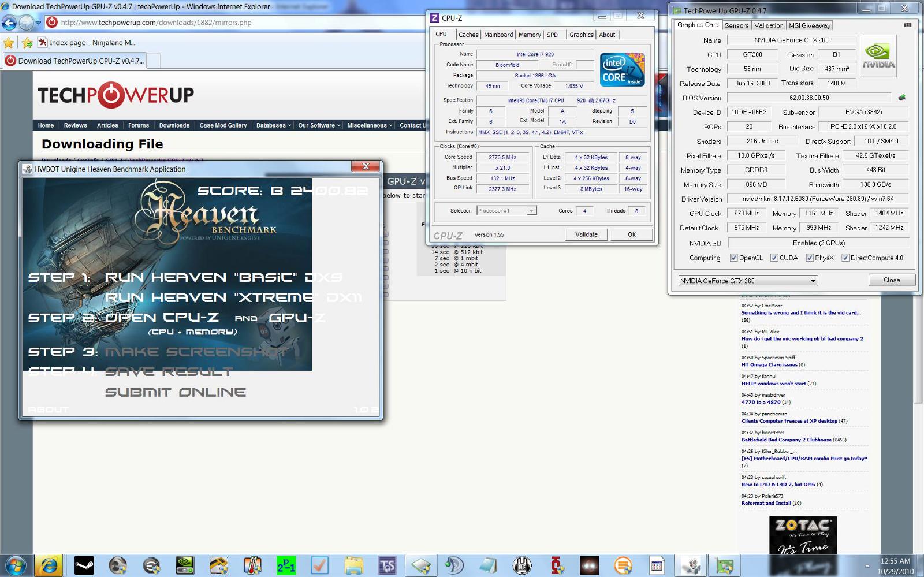
Task: Click the add-to-favorites-bar star icon
Action: 27,43
